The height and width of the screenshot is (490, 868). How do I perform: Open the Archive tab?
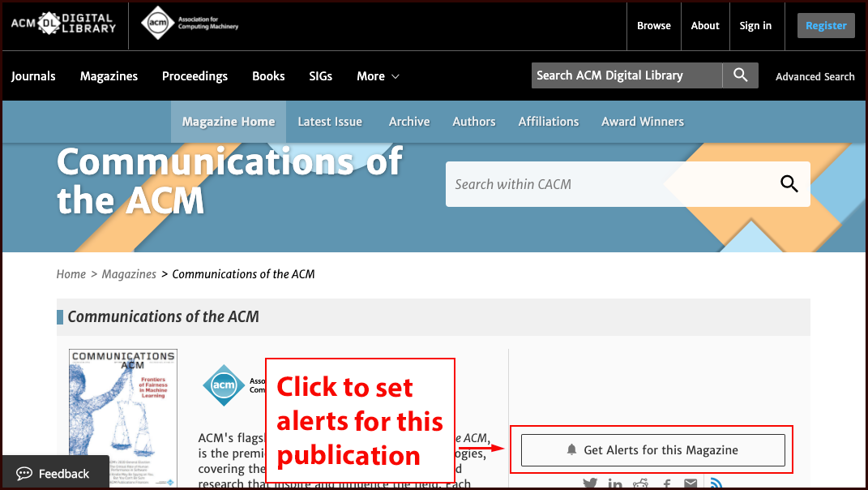[x=409, y=122]
